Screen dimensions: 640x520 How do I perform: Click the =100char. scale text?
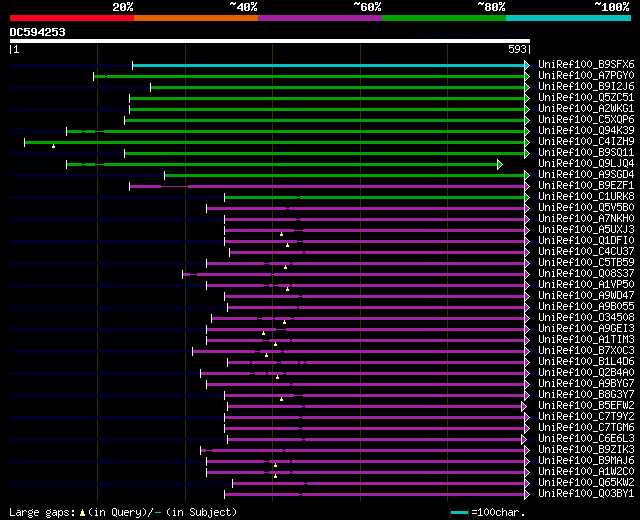498,512
